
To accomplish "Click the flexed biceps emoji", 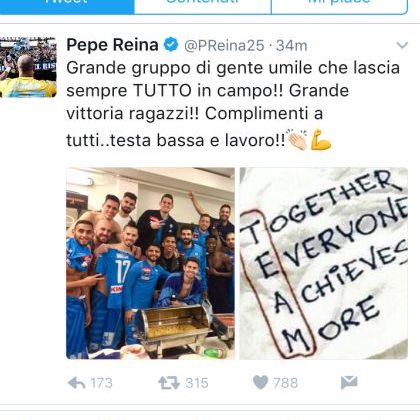I will (x=320, y=140).
